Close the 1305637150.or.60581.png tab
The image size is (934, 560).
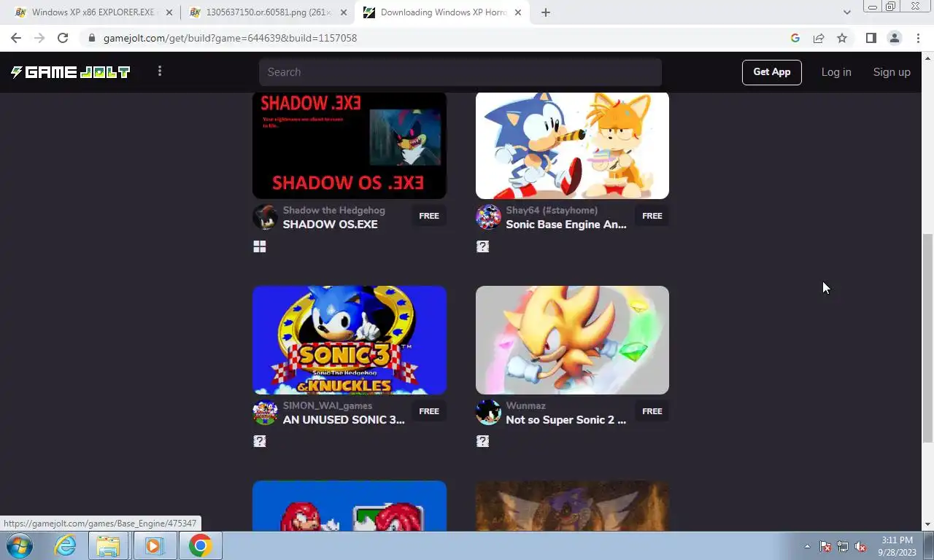click(344, 12)
